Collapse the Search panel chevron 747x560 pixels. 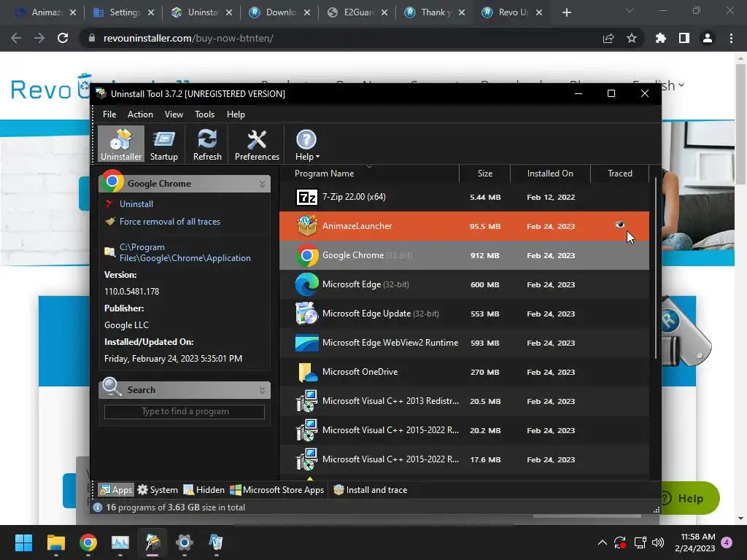[x=262, y=390]
